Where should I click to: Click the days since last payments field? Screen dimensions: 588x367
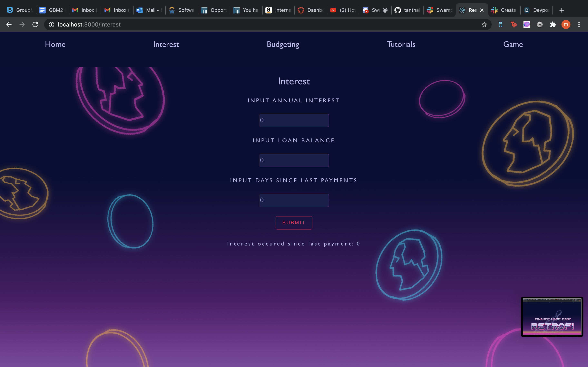click(294, 200)
